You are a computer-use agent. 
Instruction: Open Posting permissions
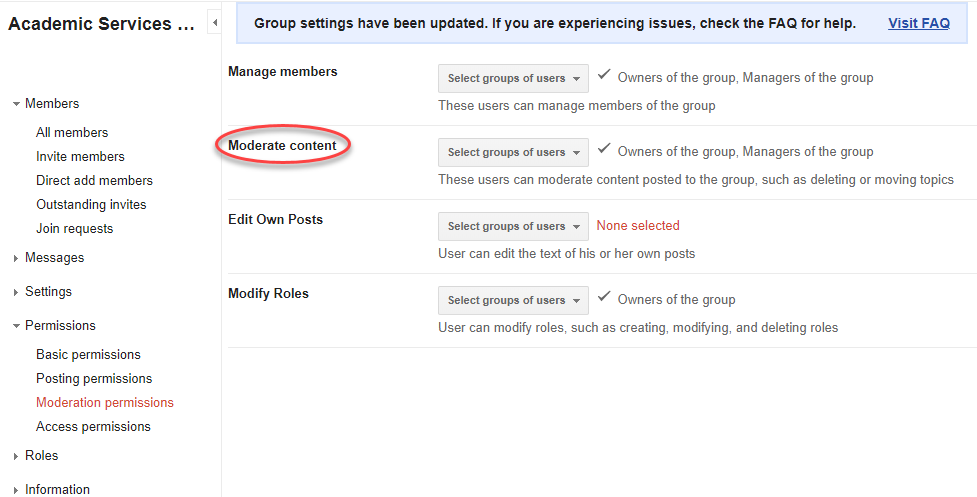pyautogui.click(x=94, y=378)
